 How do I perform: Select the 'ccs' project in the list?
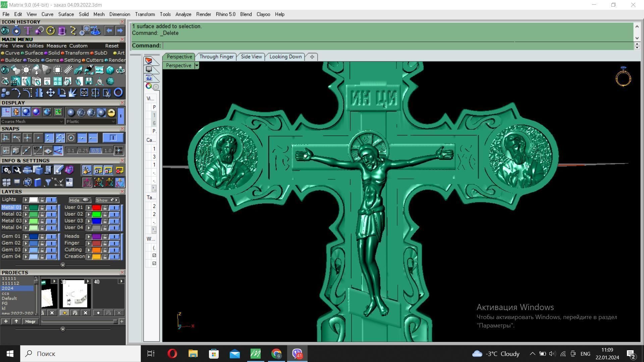pos(5,294)
